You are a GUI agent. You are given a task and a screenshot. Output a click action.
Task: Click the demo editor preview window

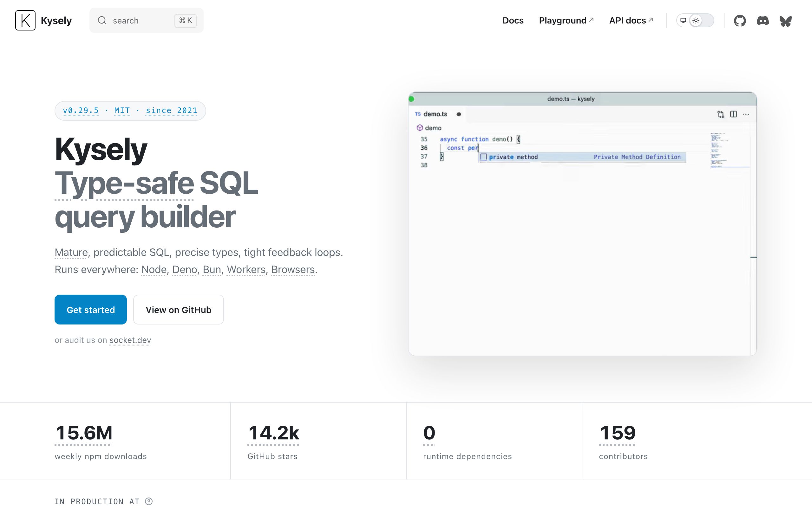[582, 224]
